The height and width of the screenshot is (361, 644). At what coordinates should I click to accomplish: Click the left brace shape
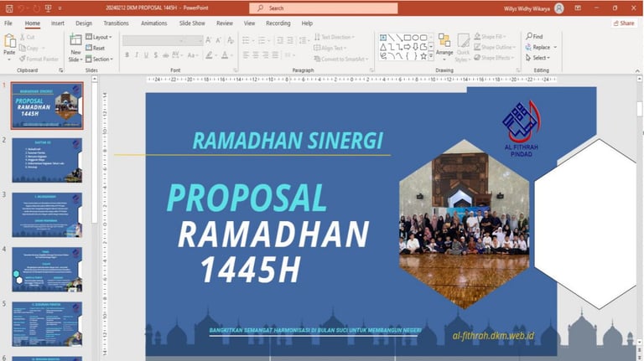(x=407, y=56)
